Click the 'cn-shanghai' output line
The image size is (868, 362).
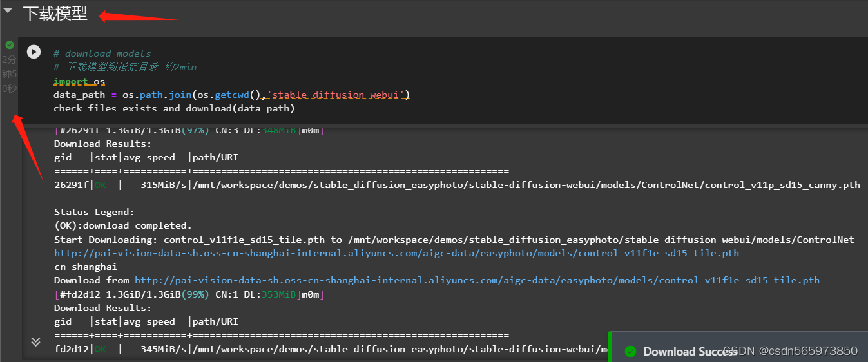(x=86, y=267)
